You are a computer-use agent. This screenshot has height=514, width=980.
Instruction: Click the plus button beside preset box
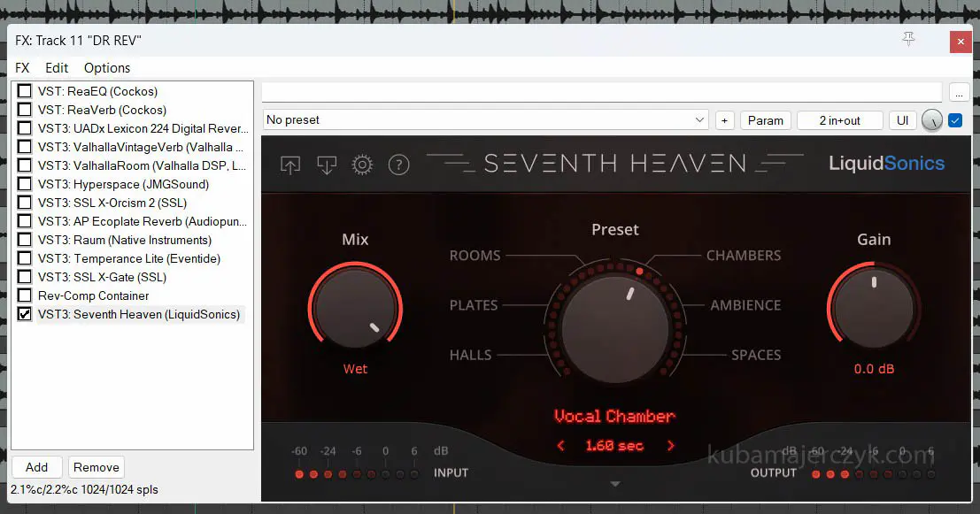coord(725,120)
